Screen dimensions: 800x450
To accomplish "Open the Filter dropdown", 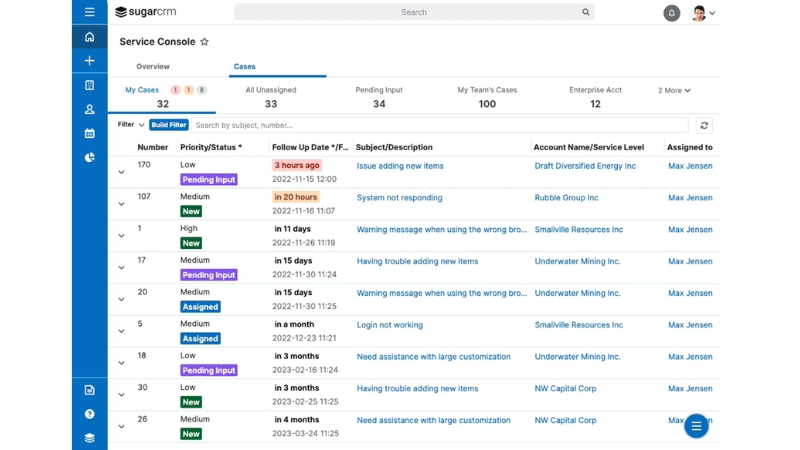I will click(x=131, y=125).
